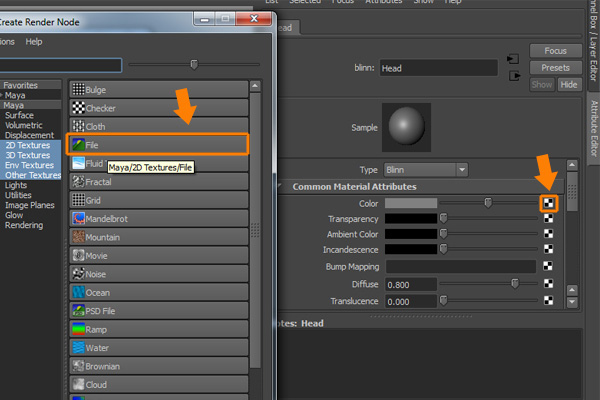Choose the Fractal texture node
The width and height of the screenshot is (600, 400).
click(159, 182)
